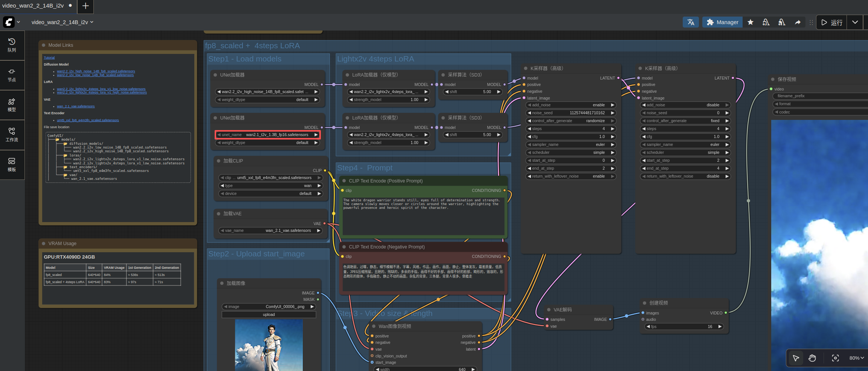Toggle the translation language icon
This screenshot has height=371, width=868.
click(691, 22)
